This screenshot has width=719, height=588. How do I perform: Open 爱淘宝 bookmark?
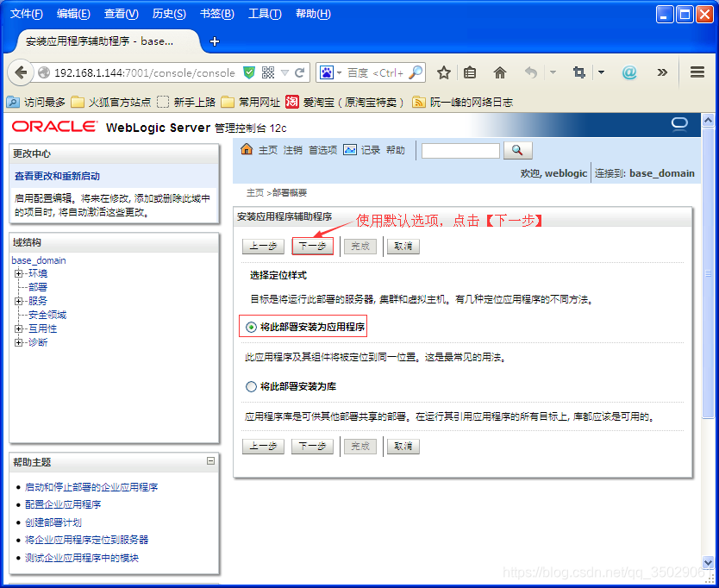(x=345, y=103)
